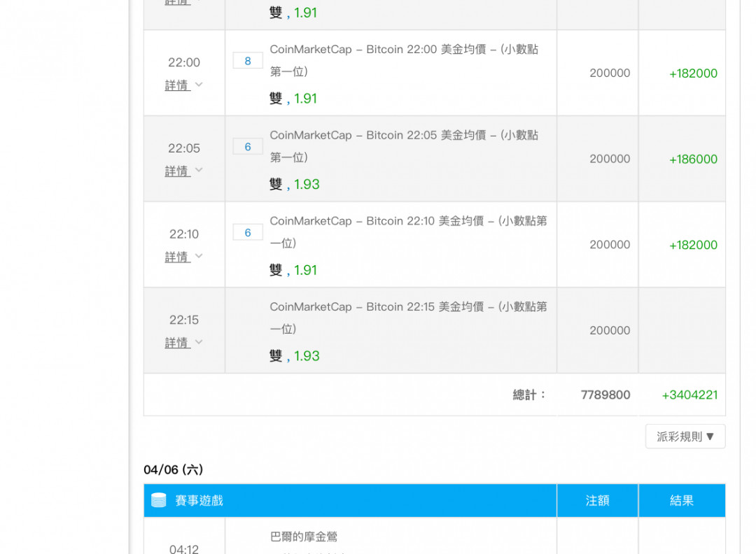Click the result number 8 badge for 22:00
756x554 pixels.
248,61
